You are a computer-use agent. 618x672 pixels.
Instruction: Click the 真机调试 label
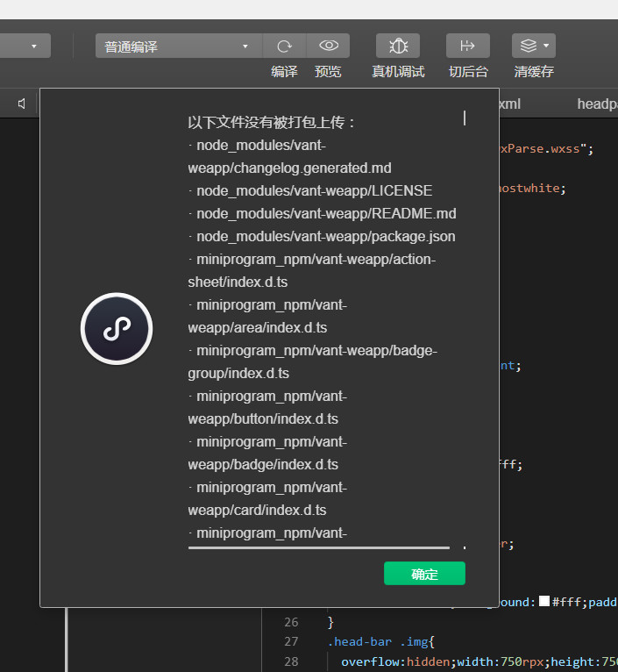click(398, 72)
